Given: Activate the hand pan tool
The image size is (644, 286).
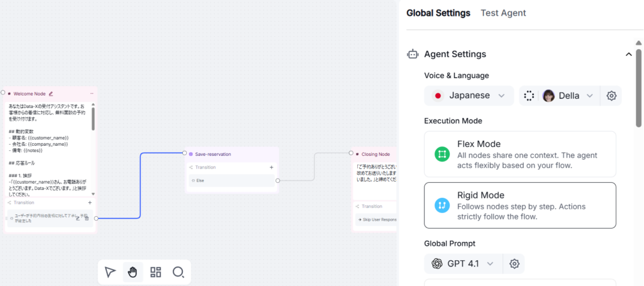Looking at the screenshot, I should 133,272.
